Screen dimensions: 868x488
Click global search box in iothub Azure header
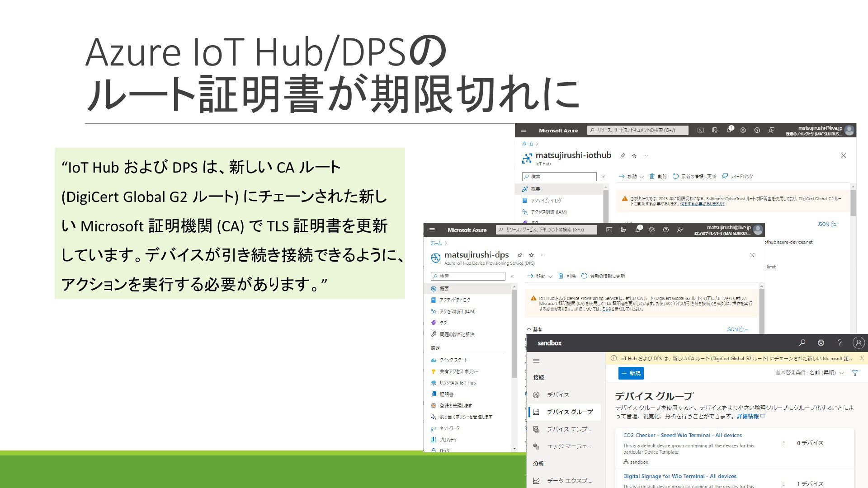click(x=638, y=130)
